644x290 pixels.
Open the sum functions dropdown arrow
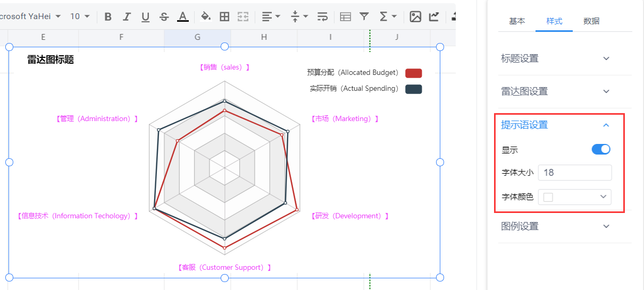click(x=394, y=16)
